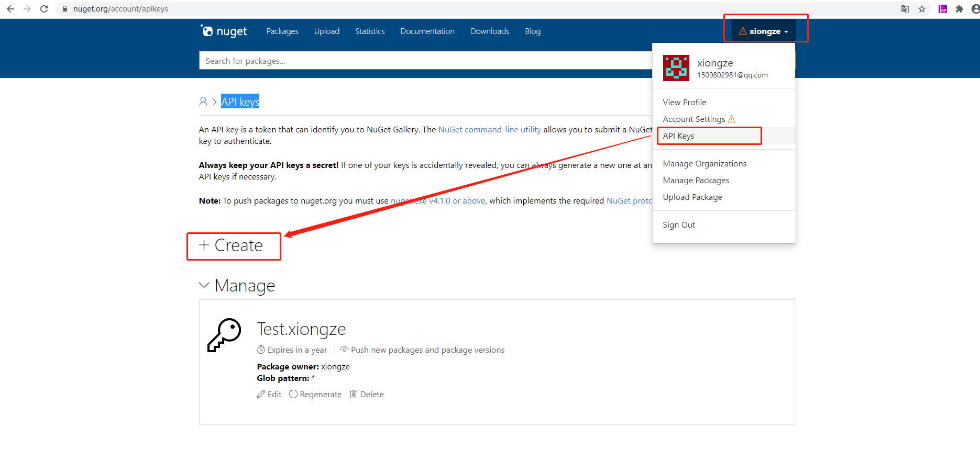Viewport: 980px width, 472px height.
Task: Click the browser forward arrow
Action: coord(27,9)
